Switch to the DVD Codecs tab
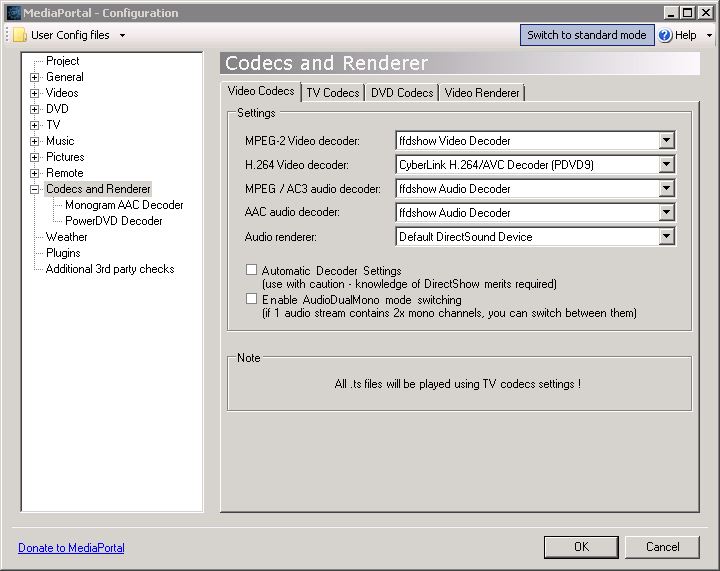 coord(402,93)
